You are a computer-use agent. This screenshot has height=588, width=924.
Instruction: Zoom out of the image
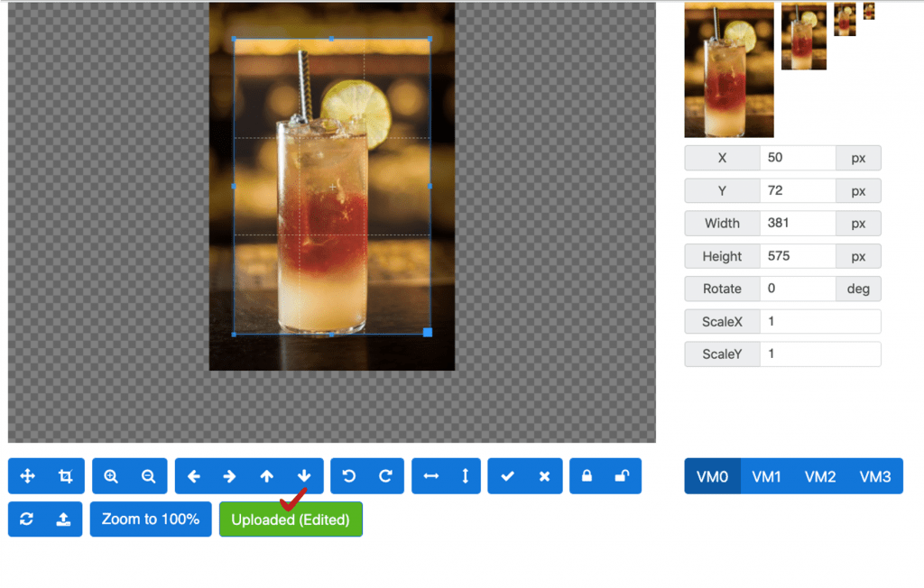pos(149,476)
